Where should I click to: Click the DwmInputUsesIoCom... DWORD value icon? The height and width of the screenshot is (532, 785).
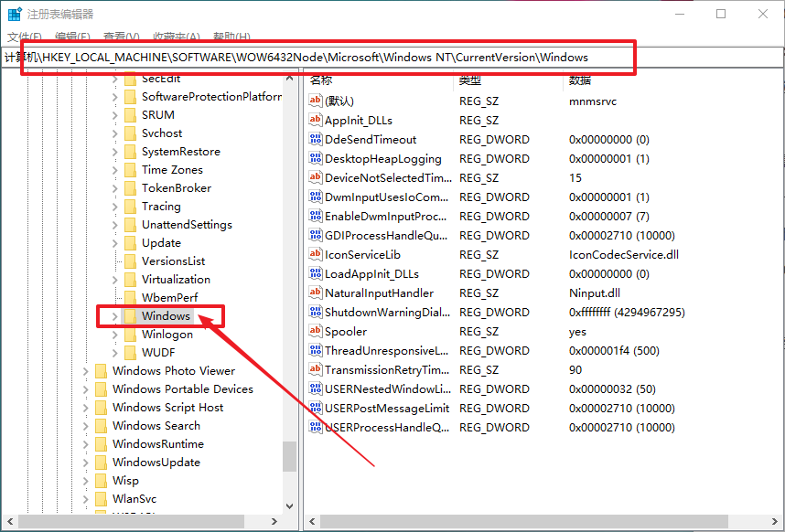click(x=316, y=197)
